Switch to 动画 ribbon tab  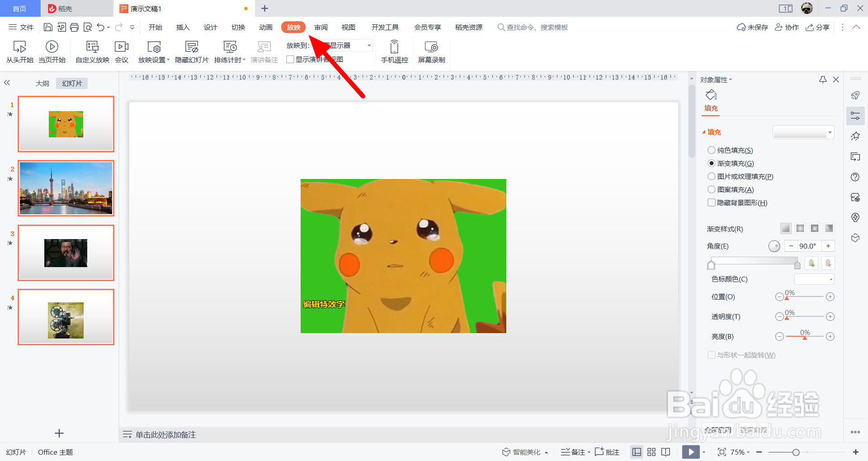[x=266, y=27]
